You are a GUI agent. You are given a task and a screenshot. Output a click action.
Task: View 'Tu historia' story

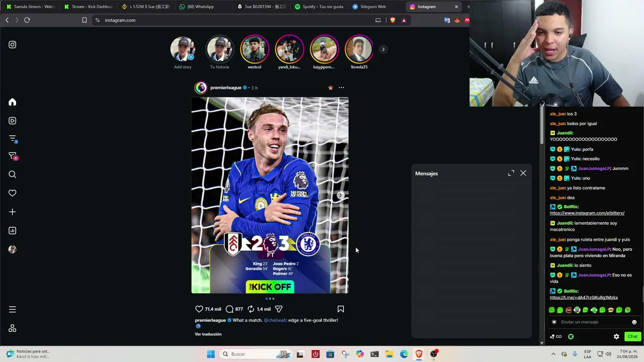(219, 49)
